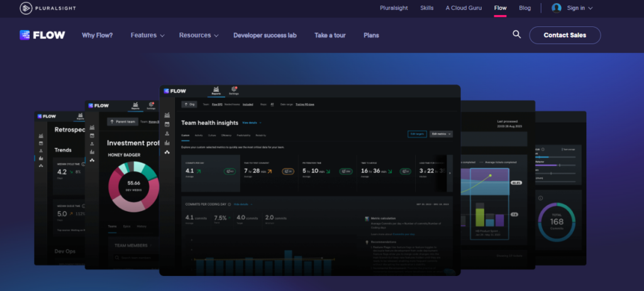Expand the Resources menu in the navigation
Image resolution: width=644 pixels, height=291 pixels.
click(199, 35)
